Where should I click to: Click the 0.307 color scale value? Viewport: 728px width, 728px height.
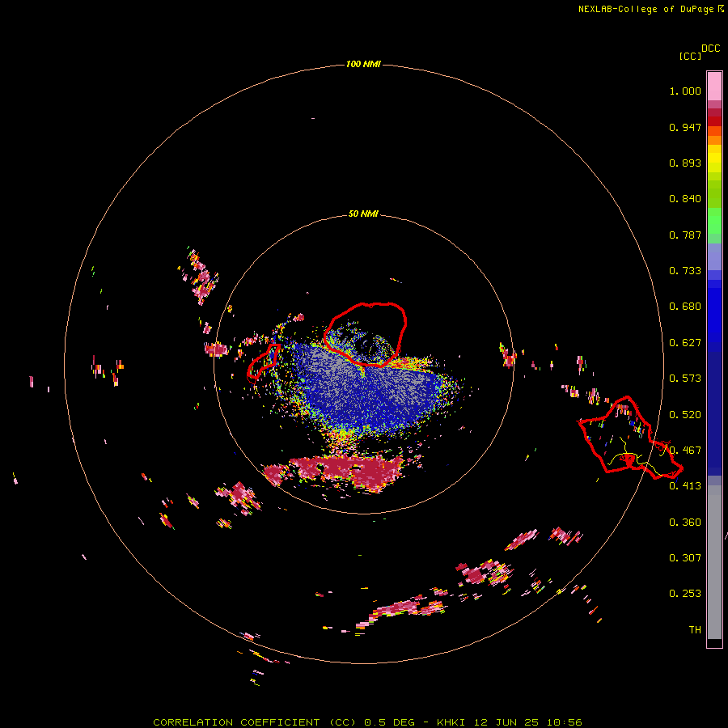tap(685, 557)
